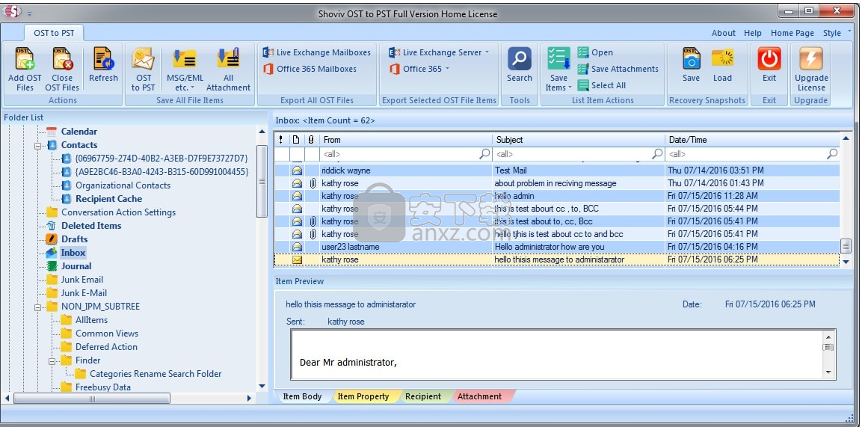Click the red Exit power icon

click(769, 59)
